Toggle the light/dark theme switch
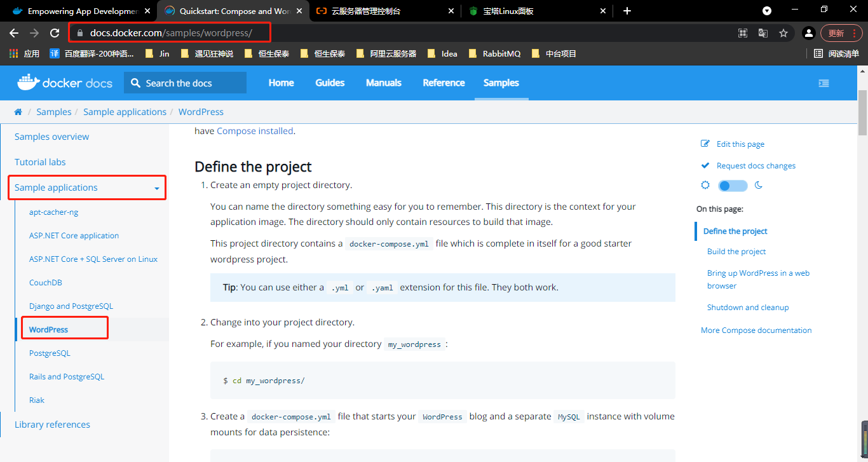The height and width of the screenshot is (462, 868). (x=733, y=186)
